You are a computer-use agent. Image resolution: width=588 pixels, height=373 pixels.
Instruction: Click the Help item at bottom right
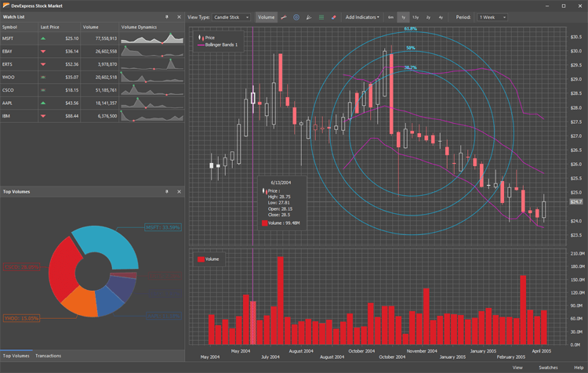(579, 367)
